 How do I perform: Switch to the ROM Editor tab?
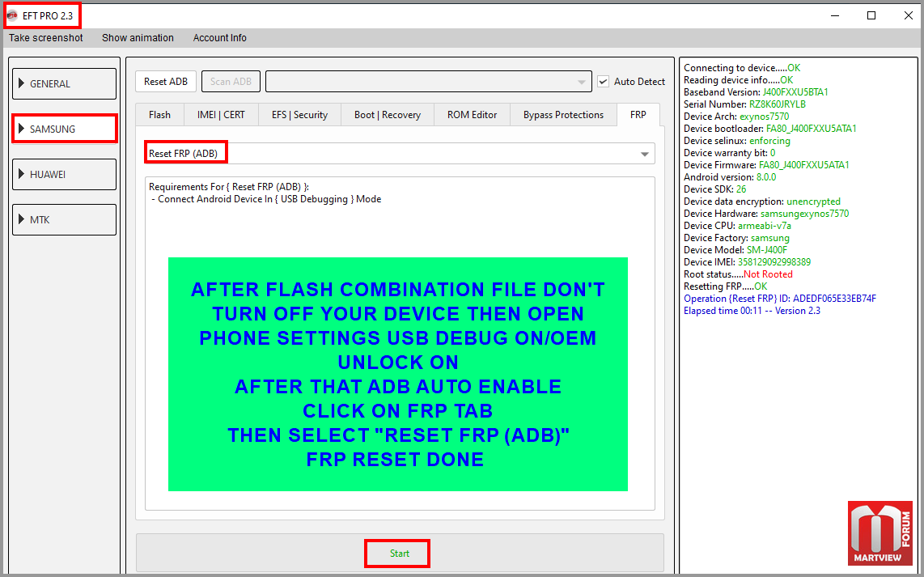pyautogui.click(x=472, y=115)
